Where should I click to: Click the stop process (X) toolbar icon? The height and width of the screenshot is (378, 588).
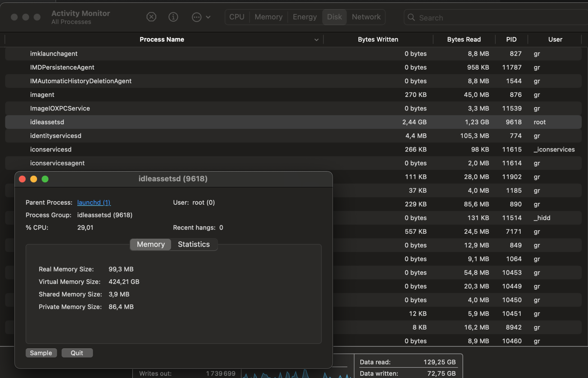tap(151, 17)
